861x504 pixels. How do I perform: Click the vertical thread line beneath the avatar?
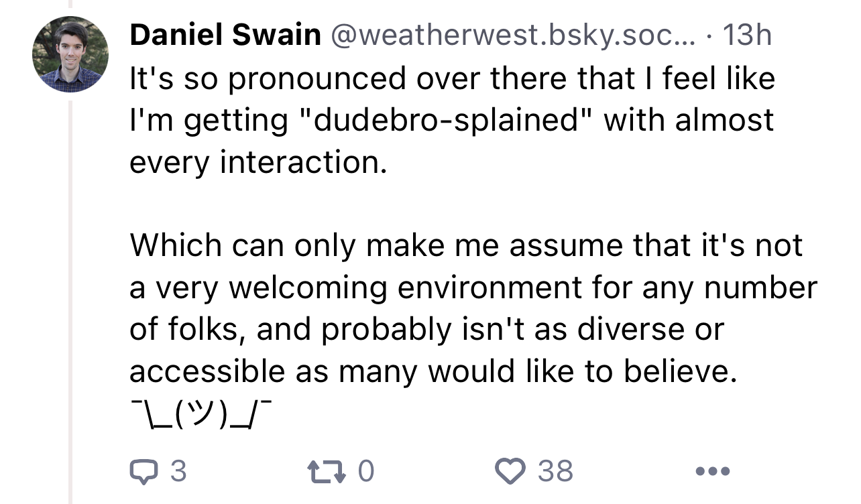click(70, 300)
